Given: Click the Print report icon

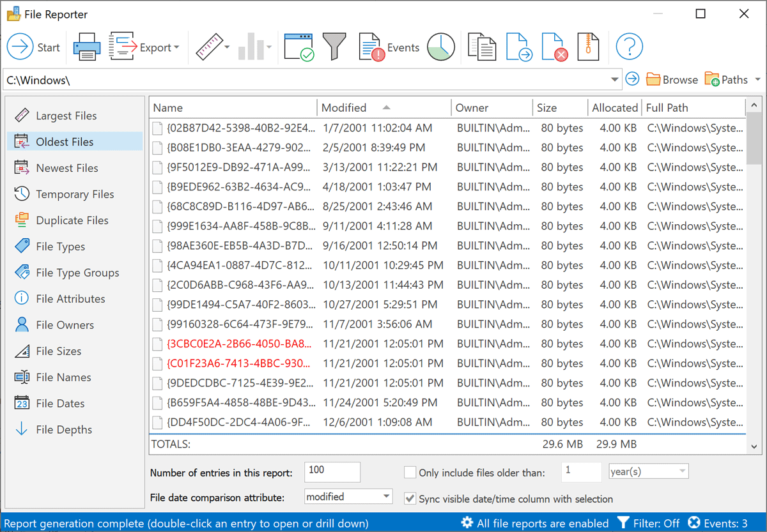Looking at the screenshot, I should 86,47.
